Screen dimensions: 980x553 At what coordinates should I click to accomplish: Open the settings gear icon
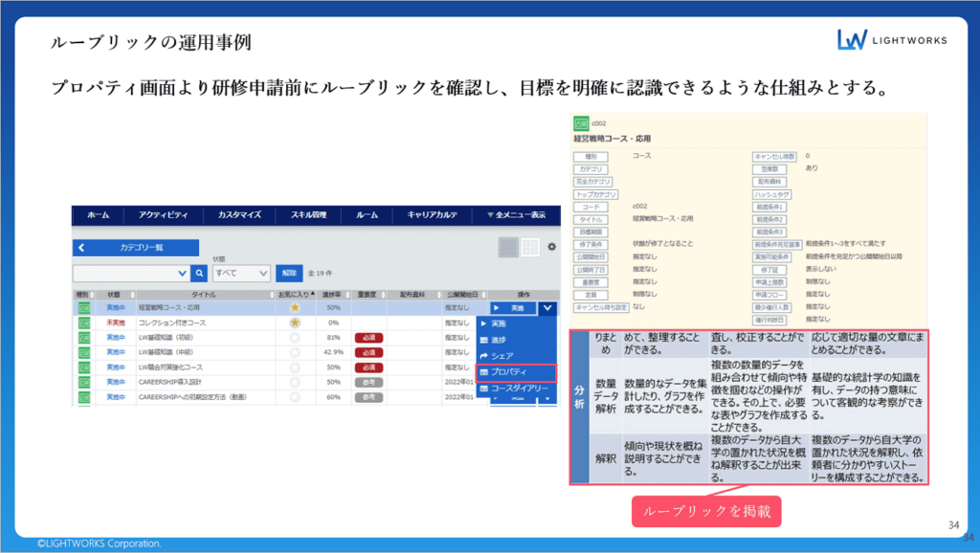pyautogui.click(x=551, y=247)
